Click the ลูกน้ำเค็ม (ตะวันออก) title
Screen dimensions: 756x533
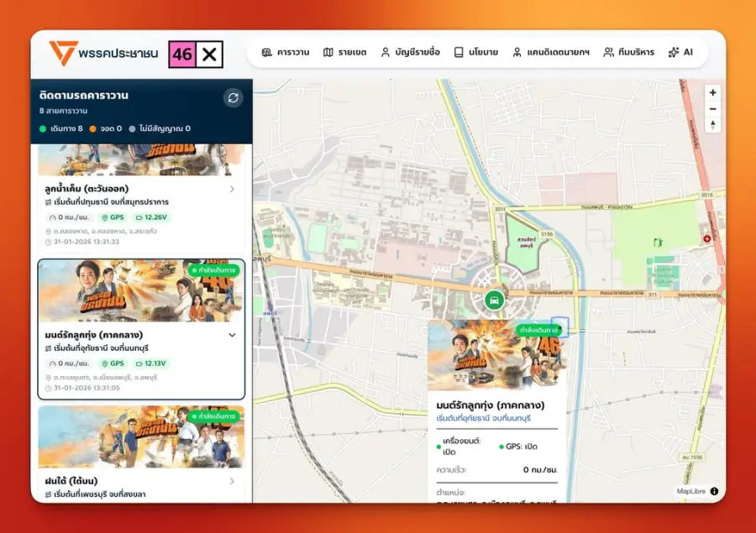pyautogui.click(x=87, y=188)
